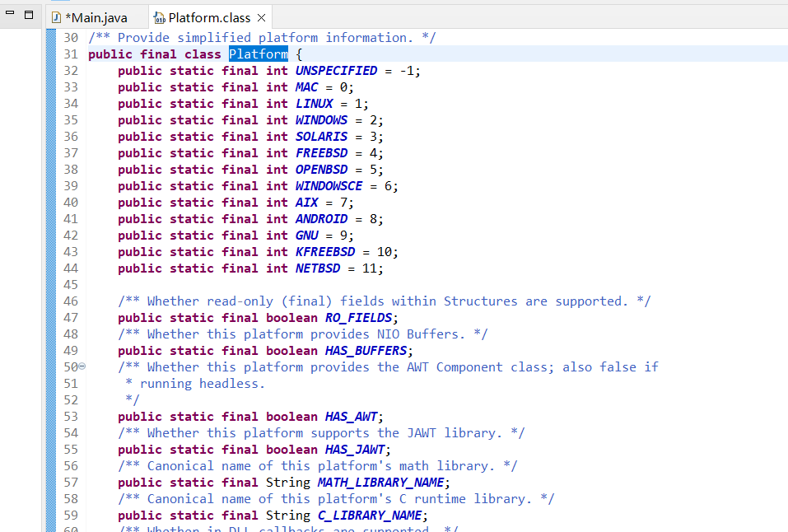This screenshot has width=788, height=532.
Task: Click the MATH_LIBRARY_NAME field name
Action: [380, 482]
